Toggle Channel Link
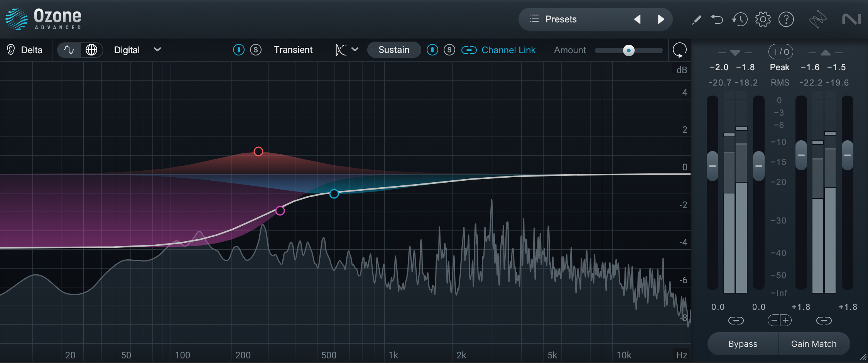Screen dimensions: 868x363 498,50
